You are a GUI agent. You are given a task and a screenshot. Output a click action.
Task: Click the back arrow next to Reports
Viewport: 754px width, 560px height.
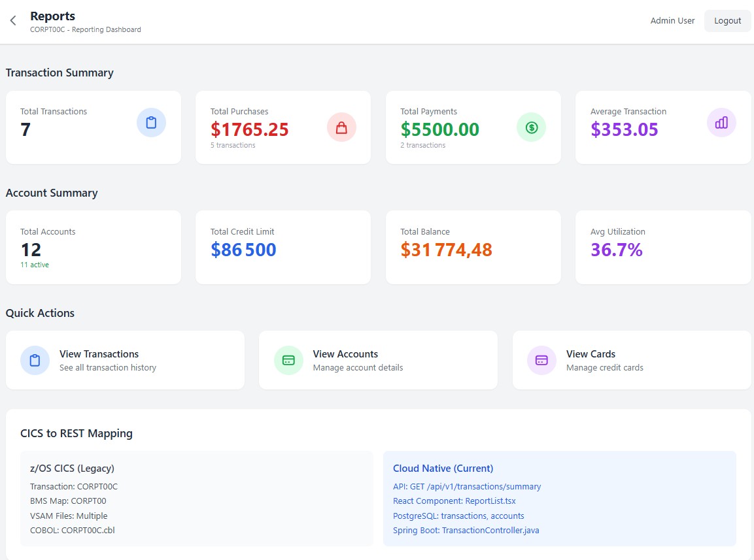[12, 20]
